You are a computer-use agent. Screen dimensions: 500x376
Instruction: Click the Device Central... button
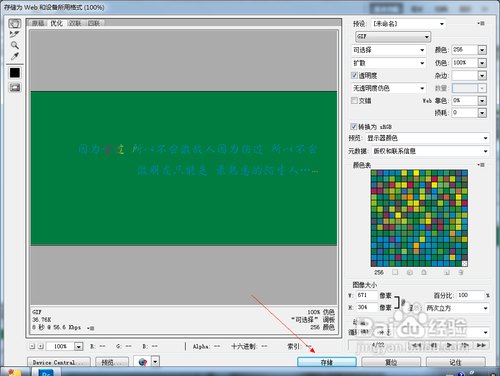[58, 362]
